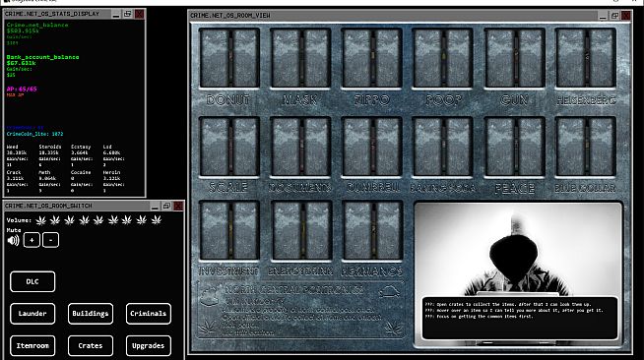Go to the Upgrades room
Image resolution: width=644 pixels, height=360 pixels.
click(149, 345)
